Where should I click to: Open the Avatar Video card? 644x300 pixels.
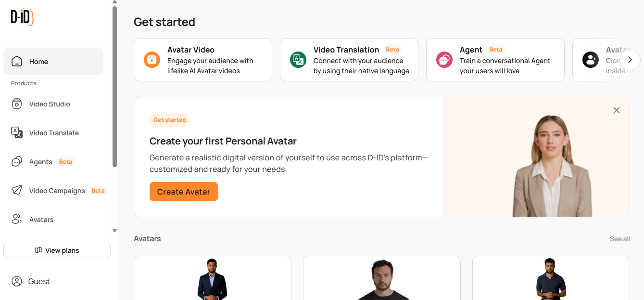tap(203, 60)
